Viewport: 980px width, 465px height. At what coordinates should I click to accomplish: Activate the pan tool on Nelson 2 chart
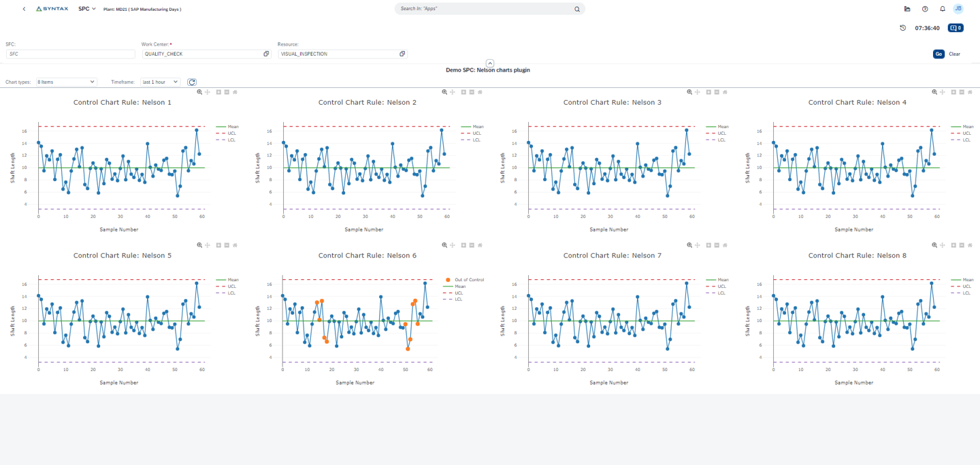pos(451,92)
